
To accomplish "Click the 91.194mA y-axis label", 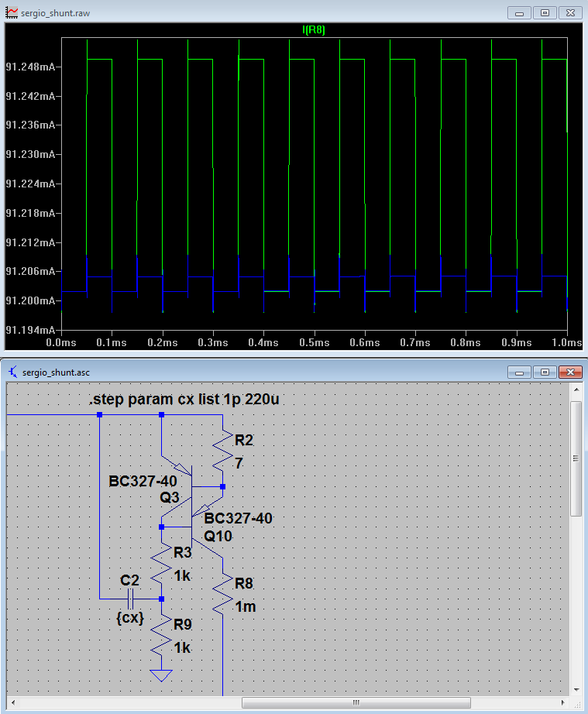I will (x=30, y=330).
